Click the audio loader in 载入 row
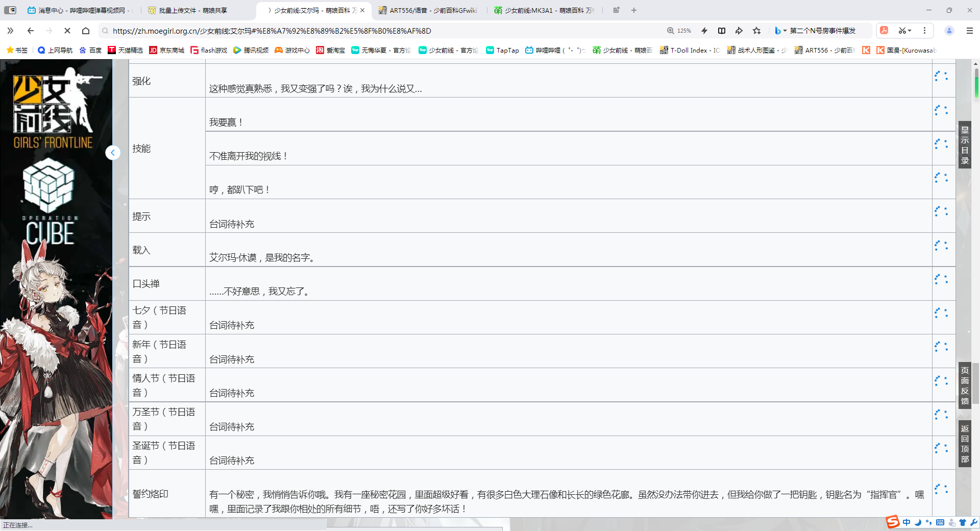This screenshot has height=531, width=980. click(941, 246)
